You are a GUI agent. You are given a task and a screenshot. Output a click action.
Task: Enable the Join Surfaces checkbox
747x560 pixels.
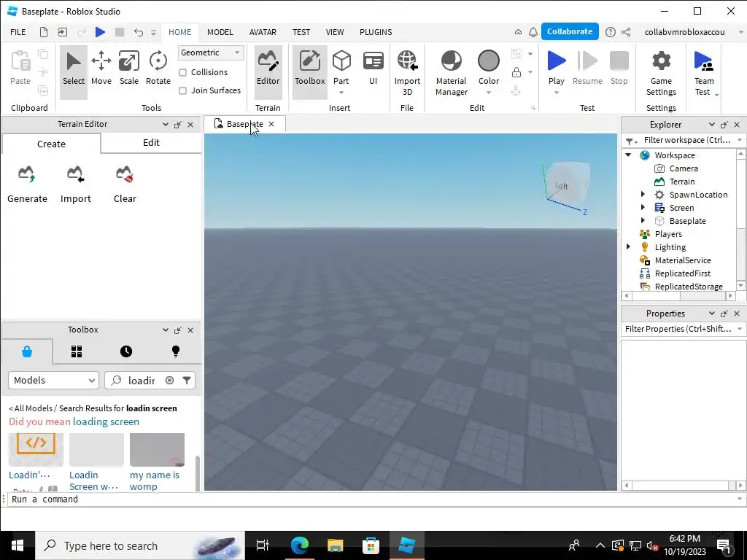(182, 90)
